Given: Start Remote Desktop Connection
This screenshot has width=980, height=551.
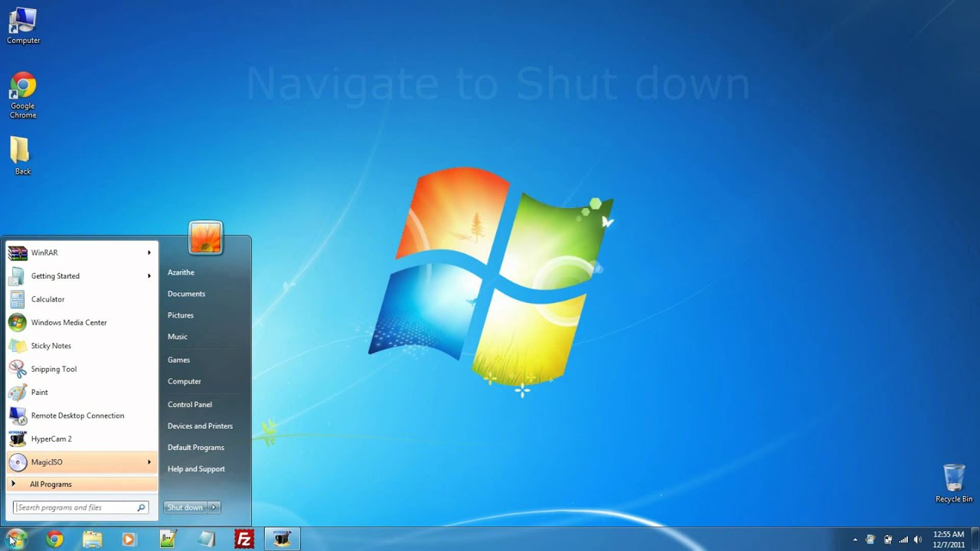Looking at the screenshot, I should pos(82,416).
